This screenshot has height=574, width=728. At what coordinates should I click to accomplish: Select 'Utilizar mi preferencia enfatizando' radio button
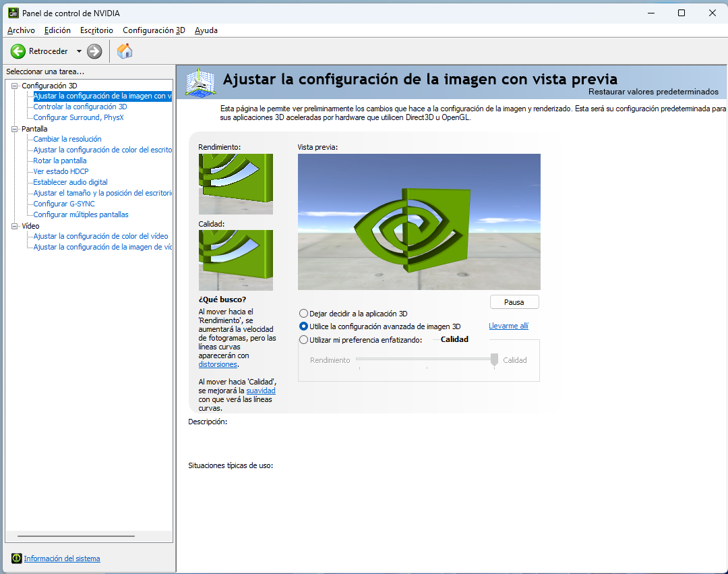point(303,340)
